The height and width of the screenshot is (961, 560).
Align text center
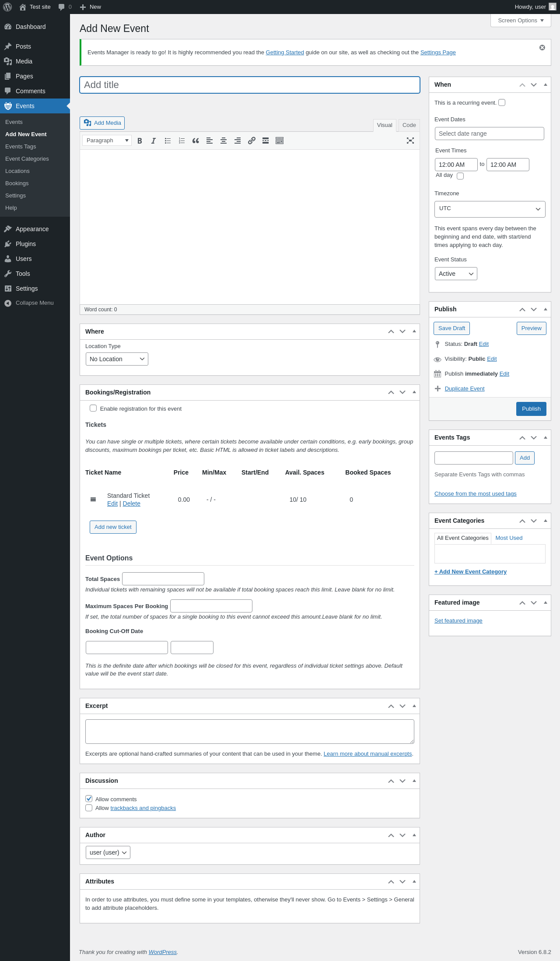(224, 141)
